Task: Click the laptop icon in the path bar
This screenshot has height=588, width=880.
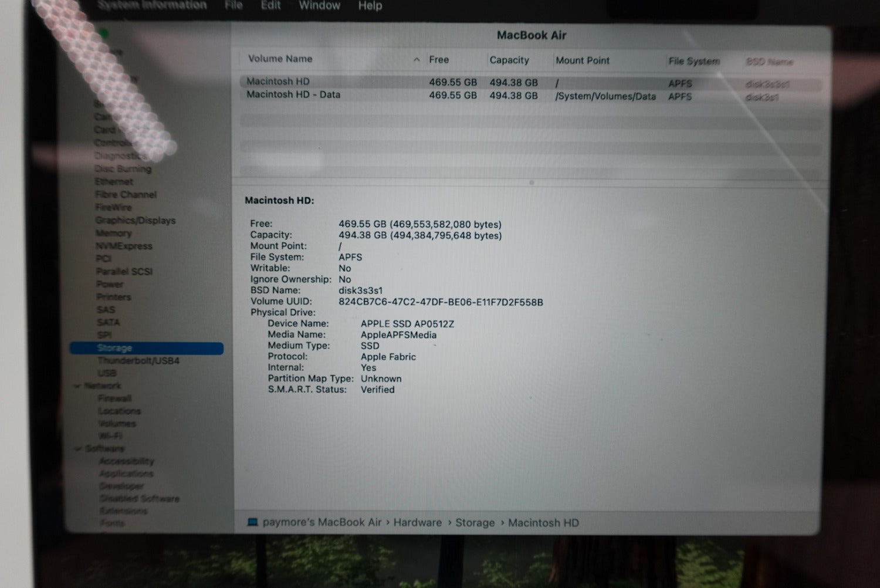Action: tap(252, 522)
